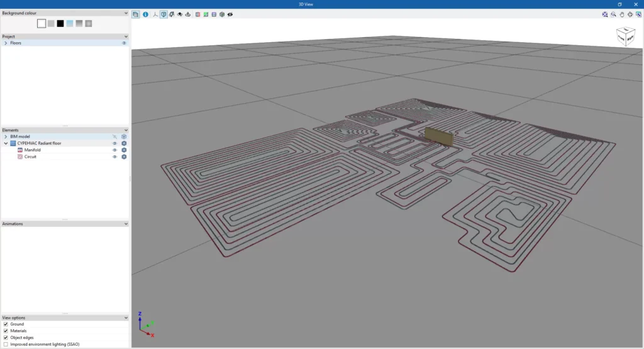Toggle the Object edges checkbox
Screen dimensions: 644x349
[6, 338]
